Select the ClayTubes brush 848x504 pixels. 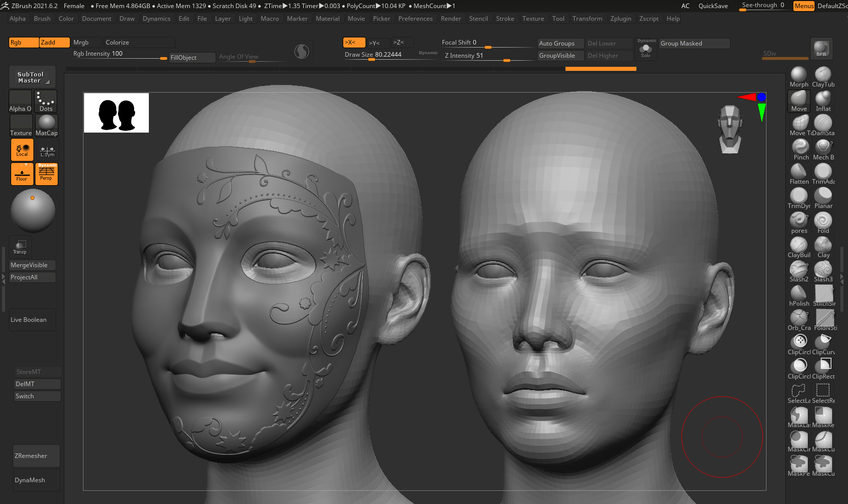[x=823, y=77]
